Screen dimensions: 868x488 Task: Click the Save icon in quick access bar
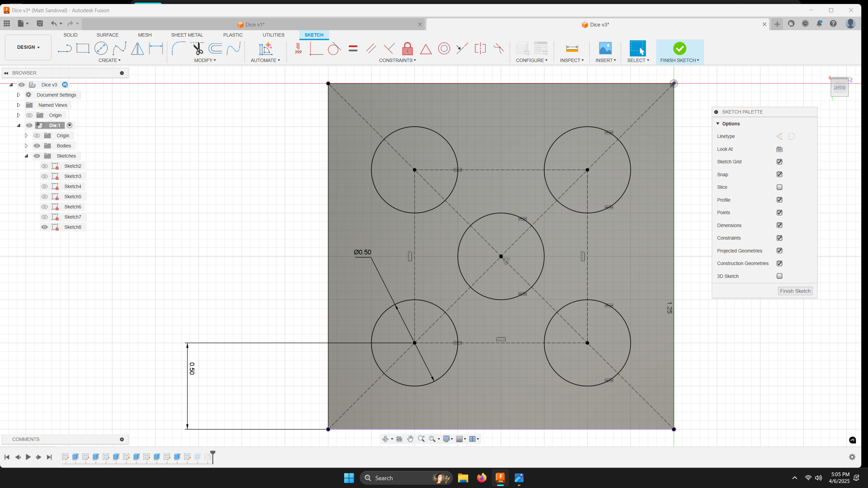point(40,23)
